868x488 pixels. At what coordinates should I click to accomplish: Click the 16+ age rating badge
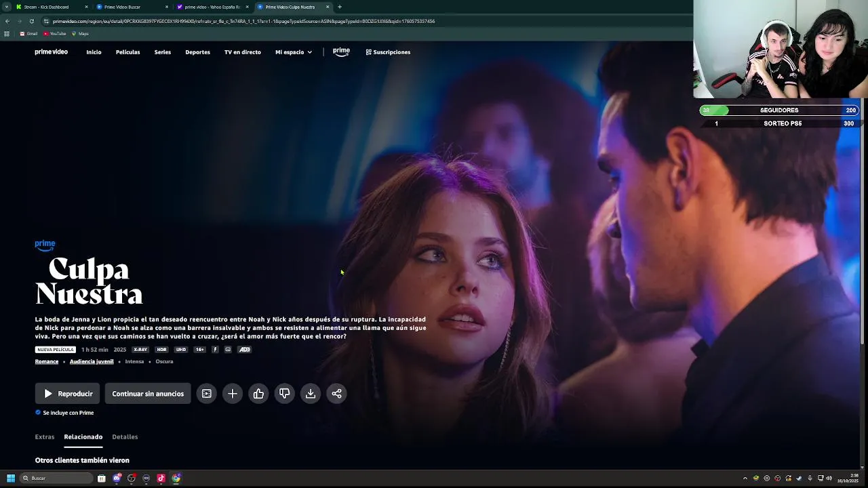point(199,350)
